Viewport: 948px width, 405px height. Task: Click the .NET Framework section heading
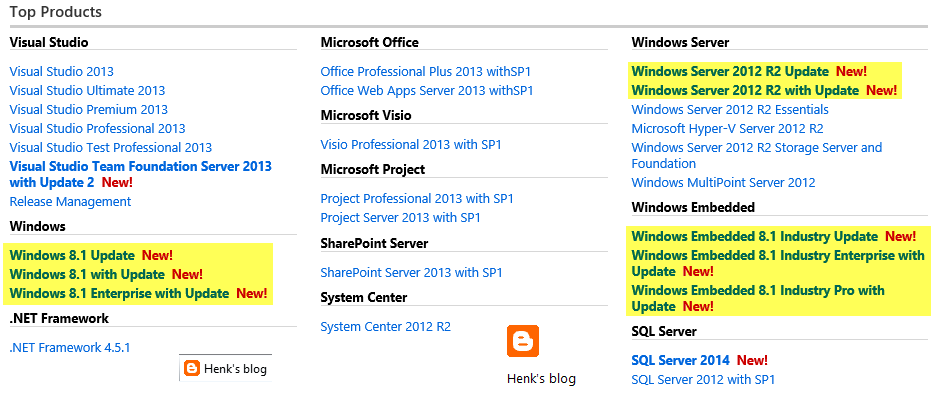pyautogui.click(x=59, y=319)
